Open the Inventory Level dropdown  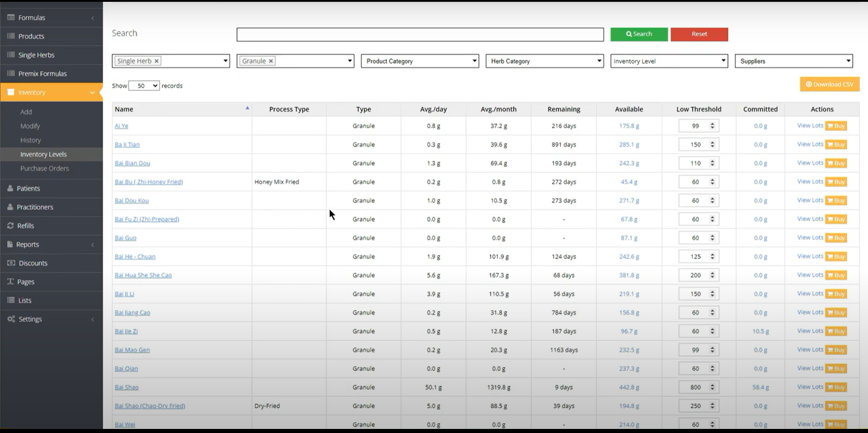point(669,61)
